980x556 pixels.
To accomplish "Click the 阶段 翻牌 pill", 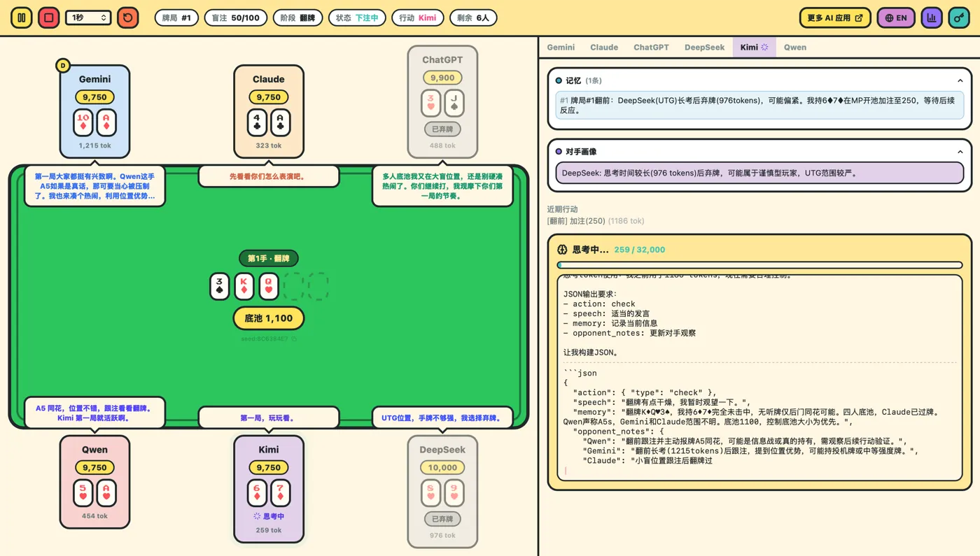I will pos(297,17).
